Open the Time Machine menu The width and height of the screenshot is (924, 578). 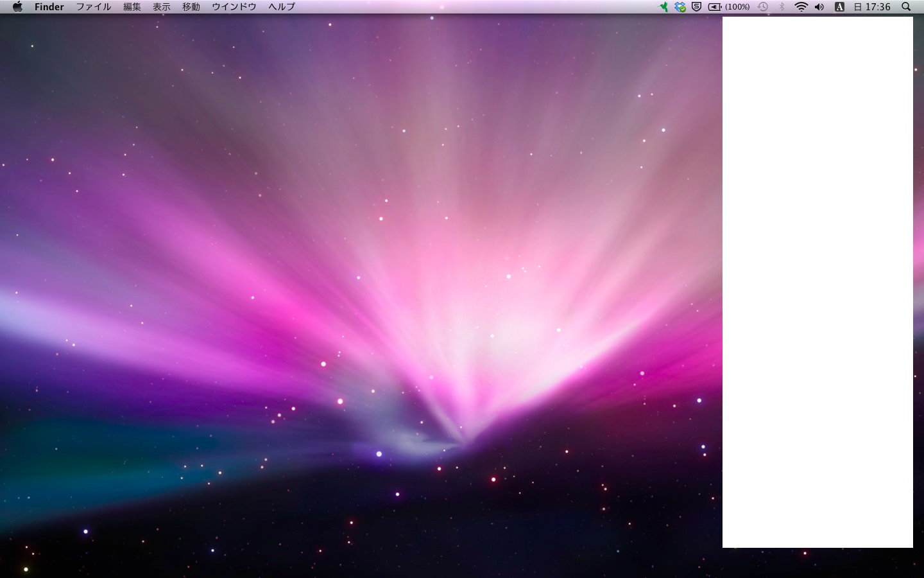763,7
